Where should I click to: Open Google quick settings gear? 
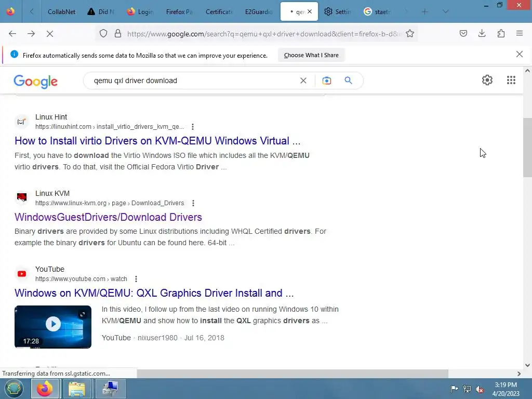click(x=487, y=80)
